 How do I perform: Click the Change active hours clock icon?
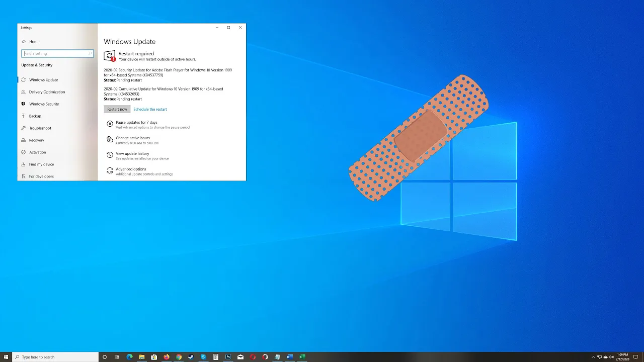[x=110, y=139]
